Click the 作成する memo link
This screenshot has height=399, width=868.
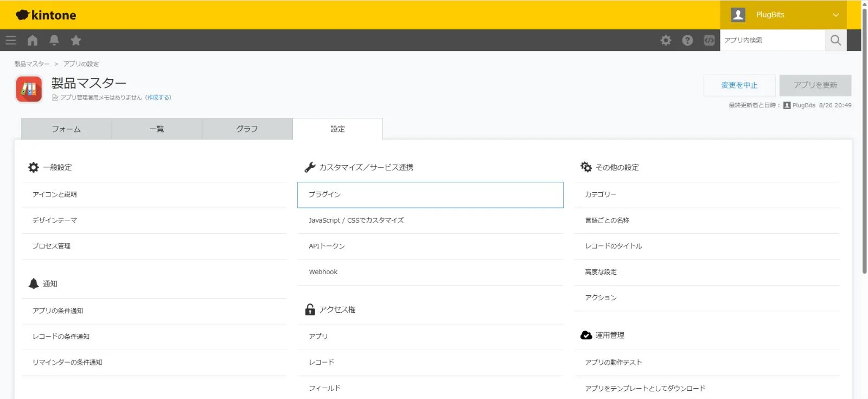coord(158,98)
